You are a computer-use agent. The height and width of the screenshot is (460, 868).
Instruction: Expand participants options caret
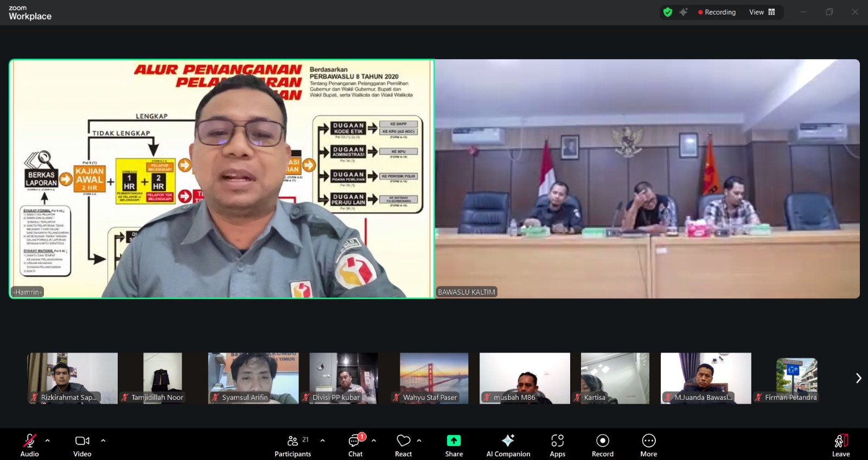(323, 440)
